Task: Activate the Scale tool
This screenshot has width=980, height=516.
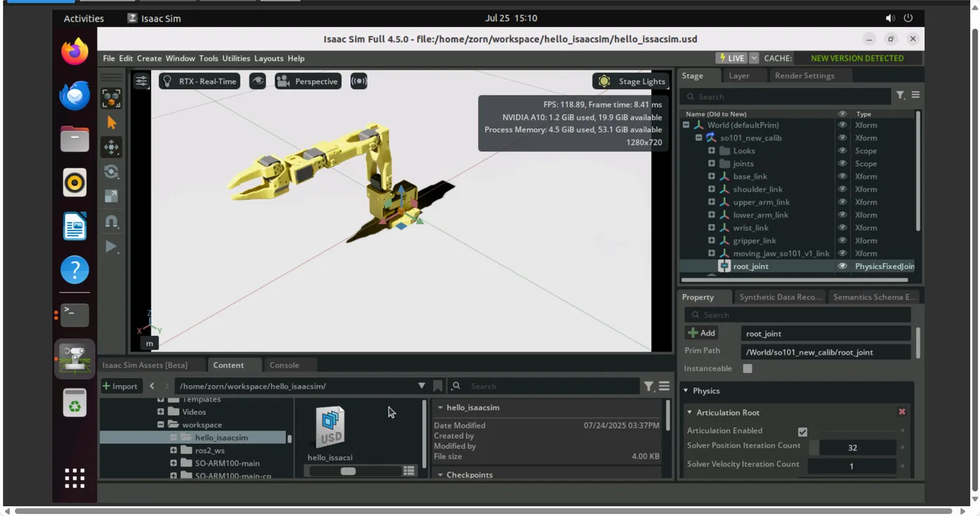Action: 111,196
